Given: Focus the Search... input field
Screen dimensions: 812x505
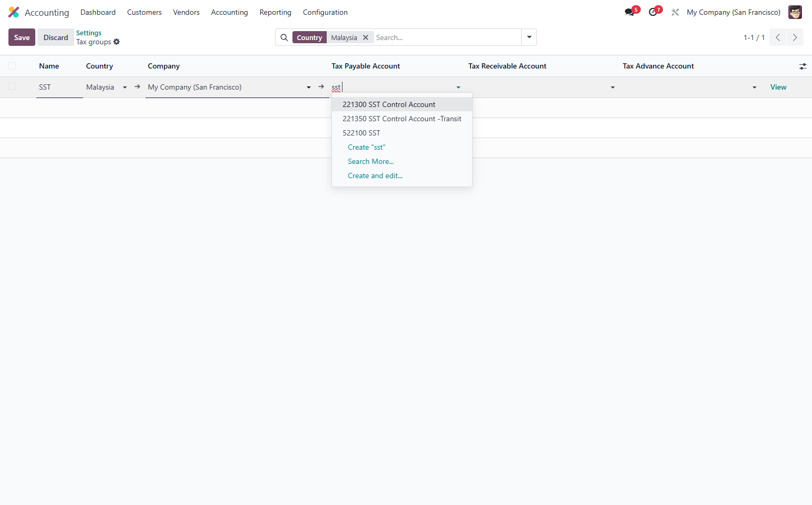Looking at the screenshot, I should coord(447,37).
